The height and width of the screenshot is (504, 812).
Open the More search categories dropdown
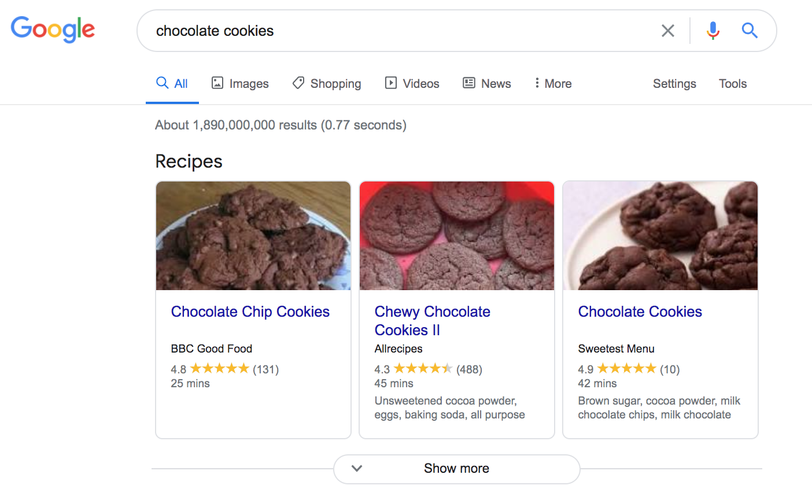[552, 83]
